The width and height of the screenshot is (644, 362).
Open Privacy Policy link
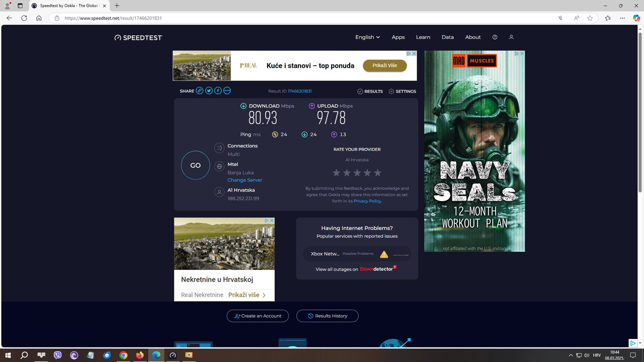click(x=367, y=201)
